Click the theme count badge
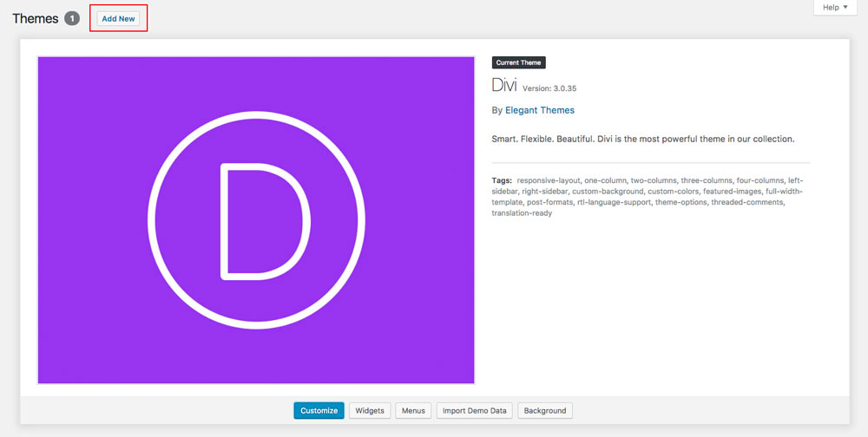 point(72,18)
